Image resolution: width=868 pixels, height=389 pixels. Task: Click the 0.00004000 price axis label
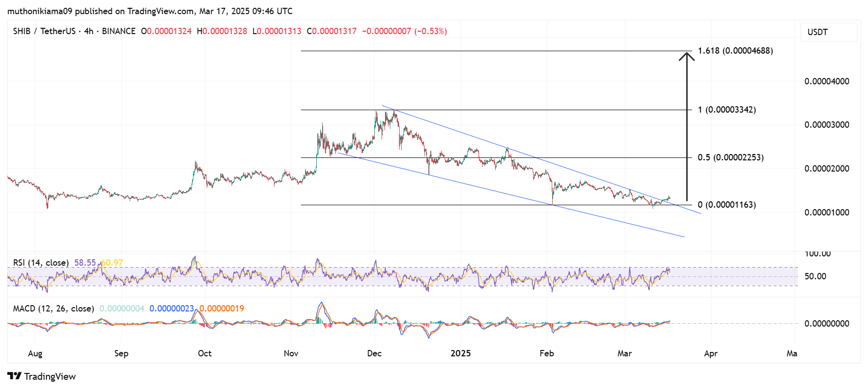click(x=827, y=81)
